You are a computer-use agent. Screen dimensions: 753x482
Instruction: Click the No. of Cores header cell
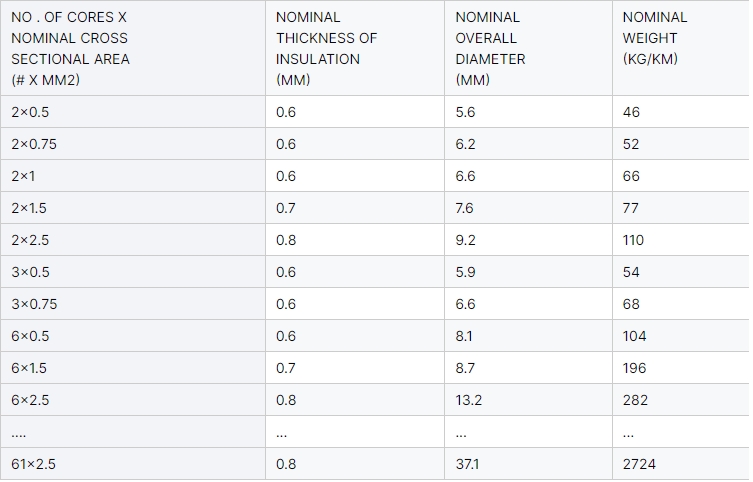click(133, 48)
